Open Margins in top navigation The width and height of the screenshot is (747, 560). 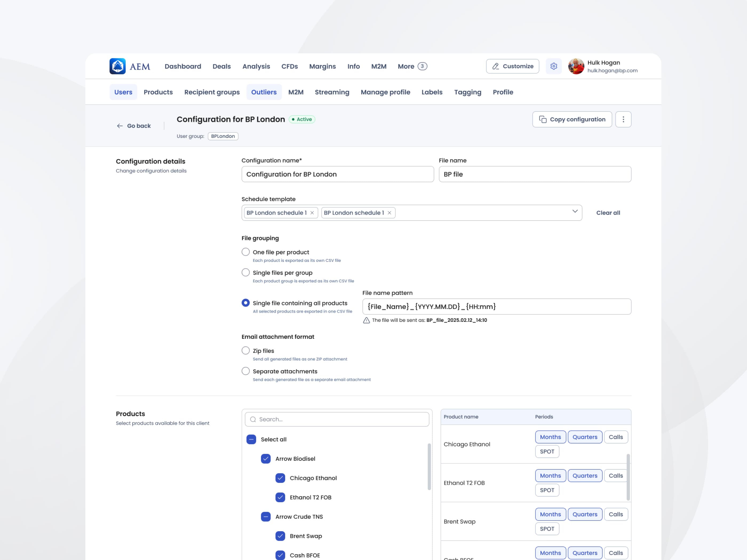coord(323,66)
